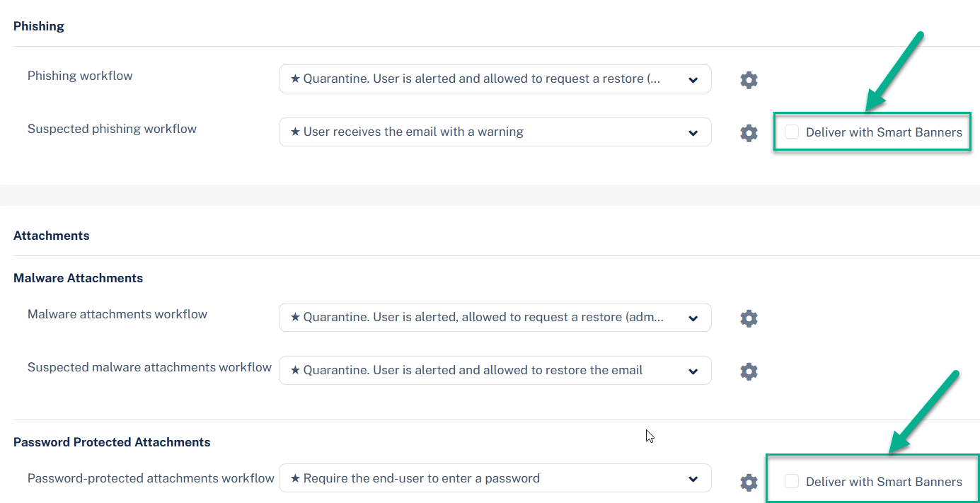The image size is (980, 503).
Task: Click the "Phishing workflow" field label
Action: click(80, 76)
